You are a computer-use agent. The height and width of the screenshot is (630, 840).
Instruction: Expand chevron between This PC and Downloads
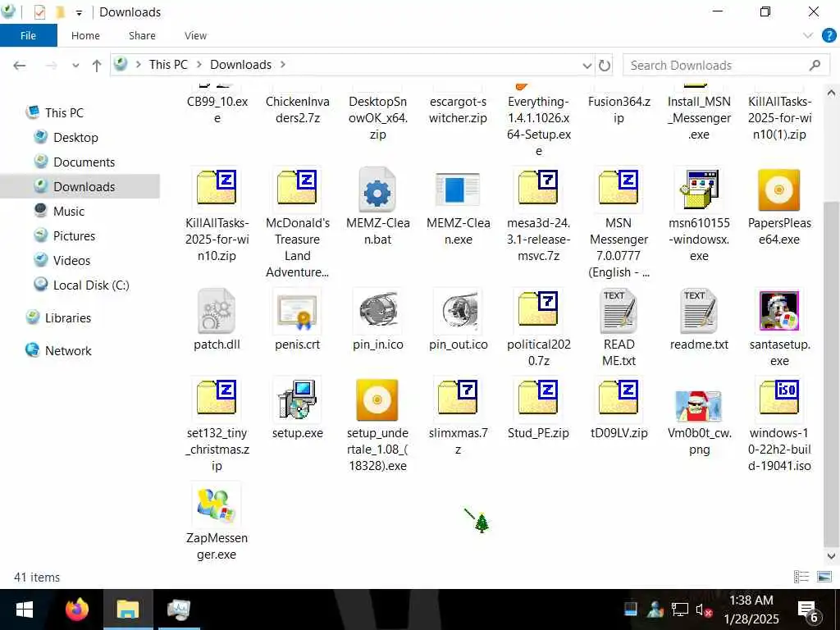[199, 64]
